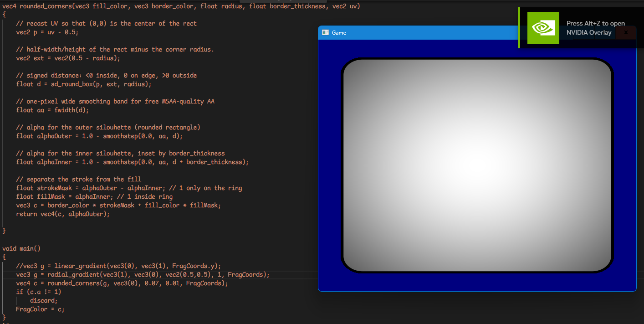Click the "// alpha for the inner silouhette" comment
644x324 pixels.
coord(121,153)
